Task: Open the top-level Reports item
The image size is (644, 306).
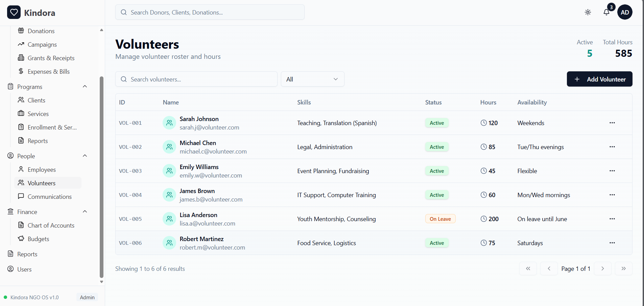Action: (x=27, y=254)
